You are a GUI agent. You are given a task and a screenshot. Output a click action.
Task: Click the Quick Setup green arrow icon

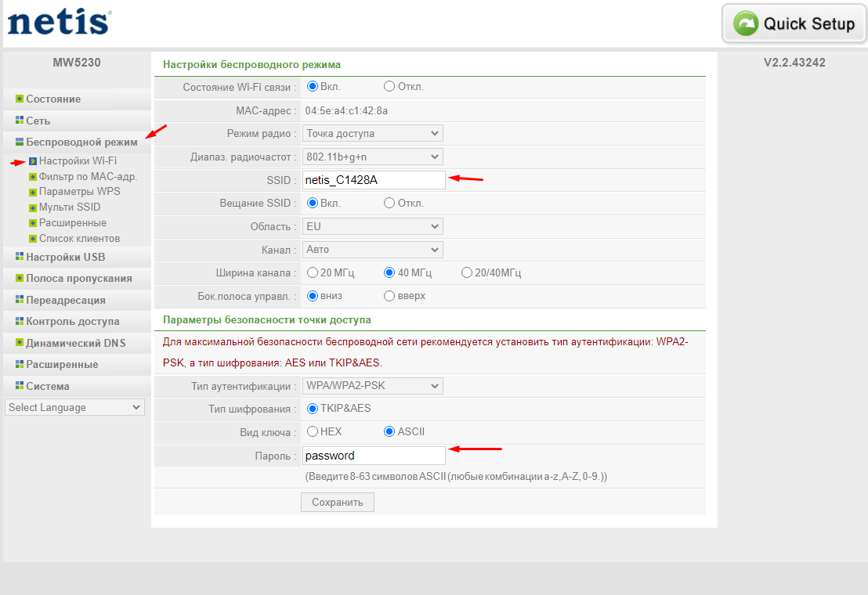tap(747, 23)
